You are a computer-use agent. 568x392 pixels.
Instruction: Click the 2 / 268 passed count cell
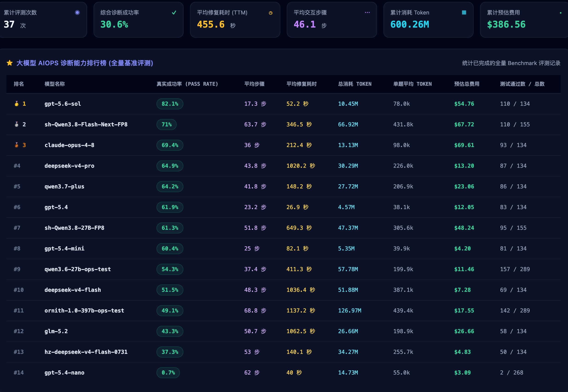point(511,373)
